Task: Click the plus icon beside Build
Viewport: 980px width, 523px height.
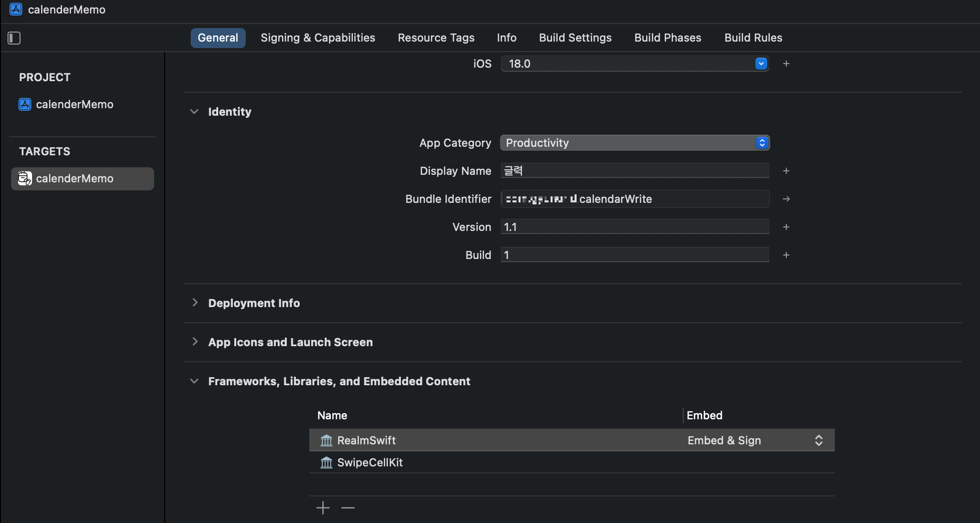Action: pyautogui.click(x=786, y=255)
